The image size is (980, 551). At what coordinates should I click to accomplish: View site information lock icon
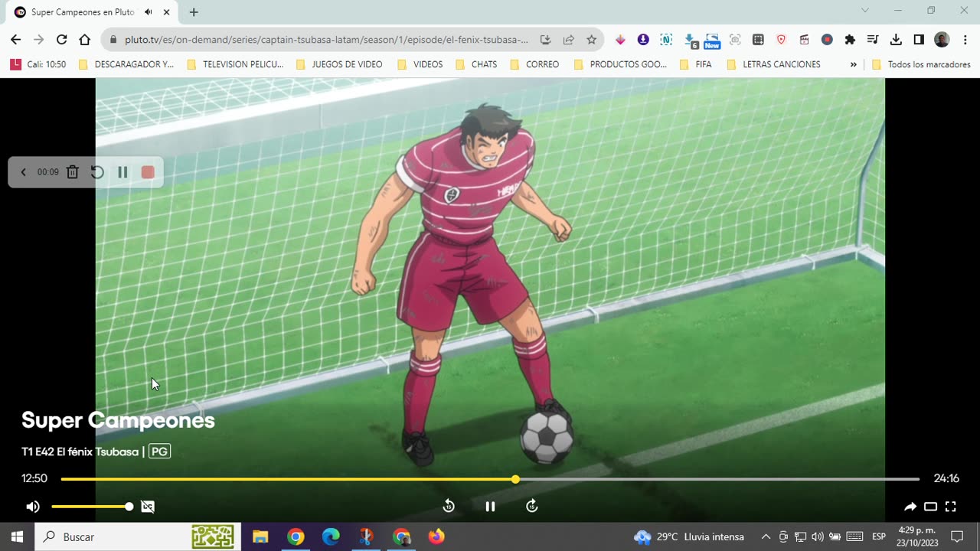[113, 40]
